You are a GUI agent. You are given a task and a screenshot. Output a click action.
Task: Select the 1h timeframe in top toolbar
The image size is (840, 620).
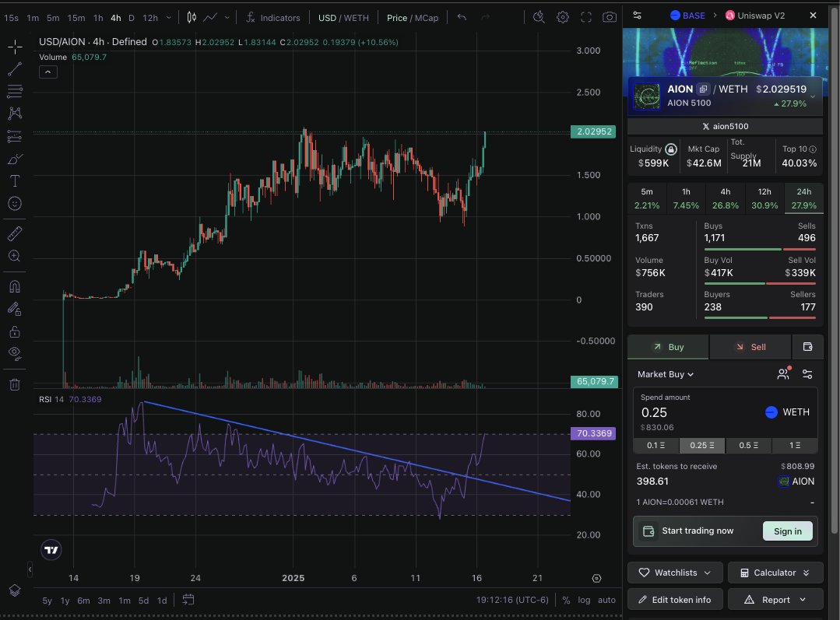[x=98, y=18]
